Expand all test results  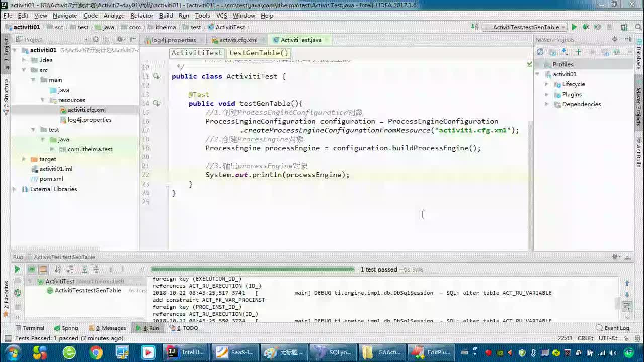(85, 269)
